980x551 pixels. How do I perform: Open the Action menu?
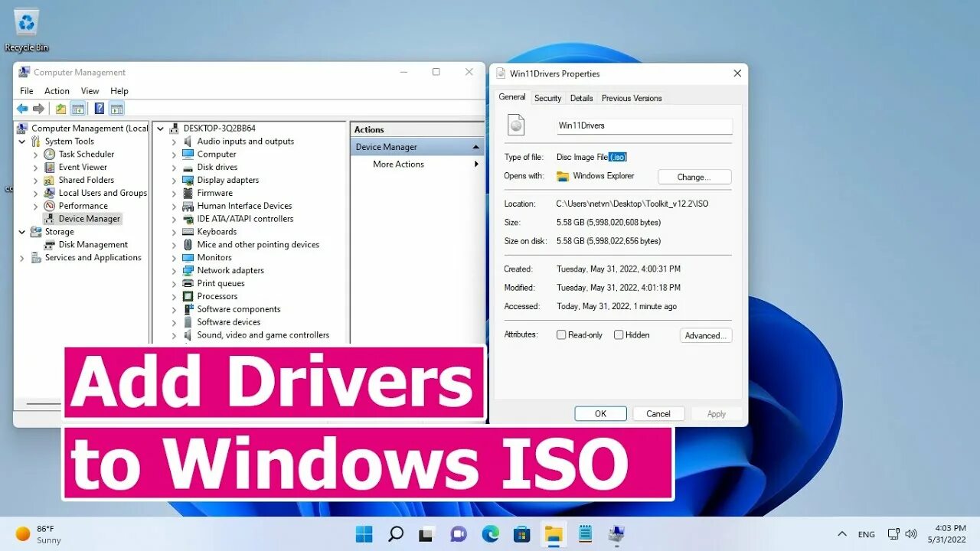click(57, 91)
